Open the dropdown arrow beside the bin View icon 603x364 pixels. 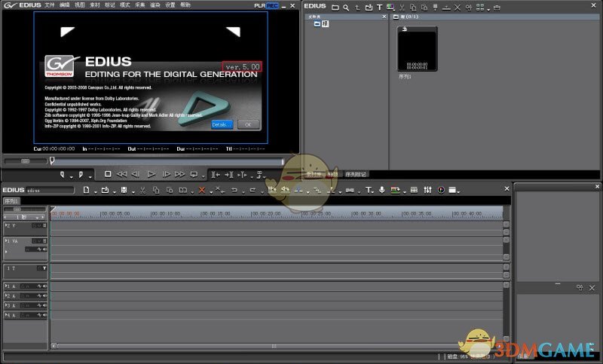(488, 10)
